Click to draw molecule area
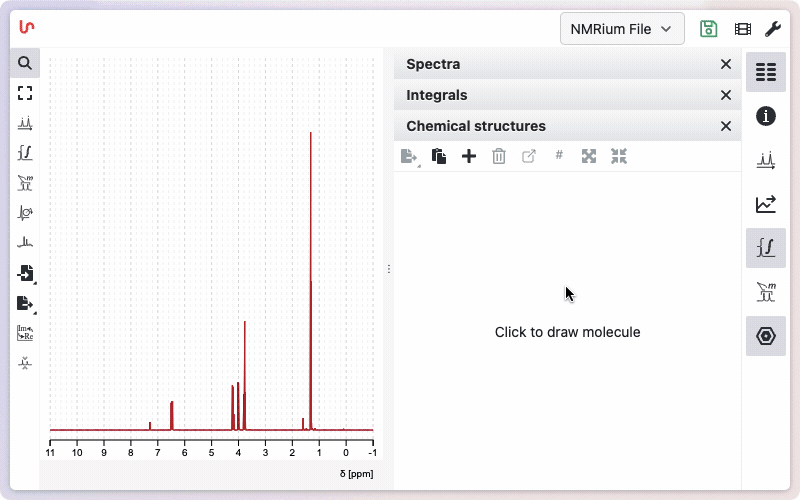This screenshot has height=500, width=800. click(x=567, y=332)
